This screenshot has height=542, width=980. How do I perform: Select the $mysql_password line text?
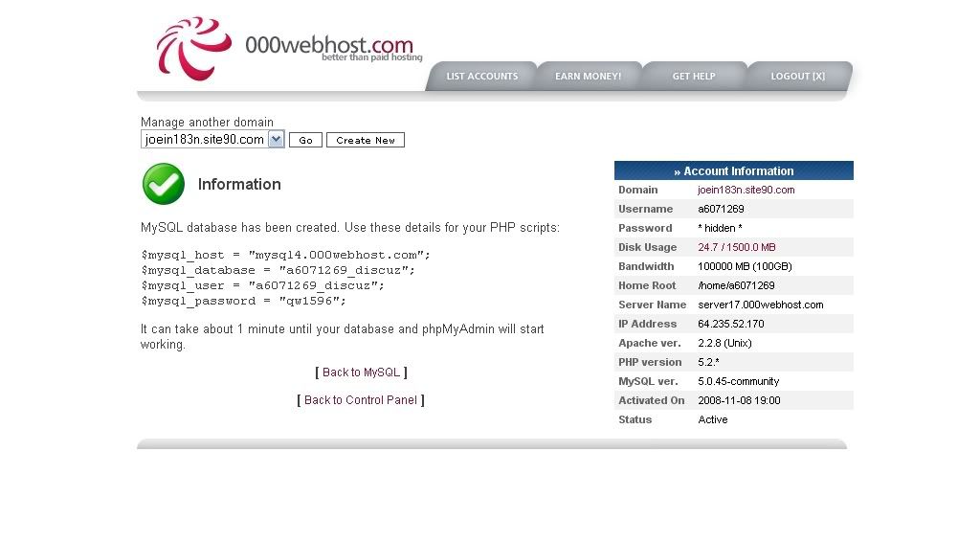click(244, 301)
